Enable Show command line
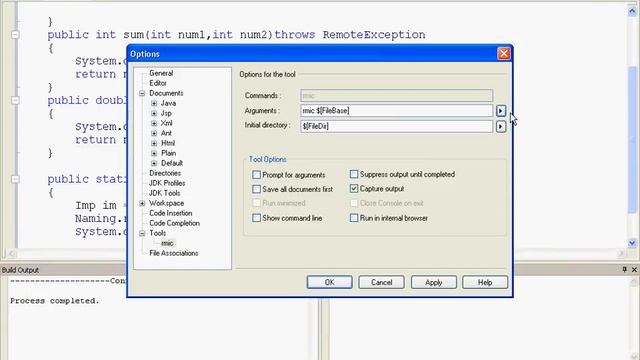Screen dimensions: 640x360 point(256,218)
